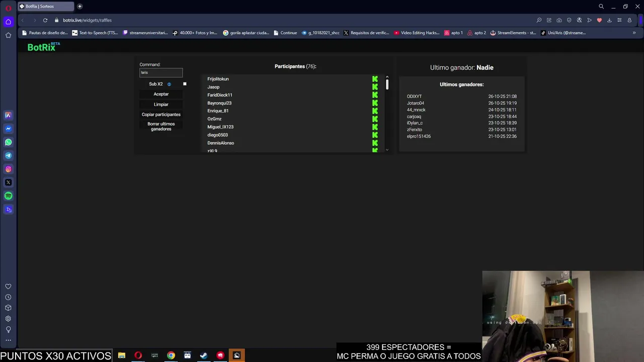Click the lightbulb icon in sidebar
644x362 pixels.
[8, 330]
